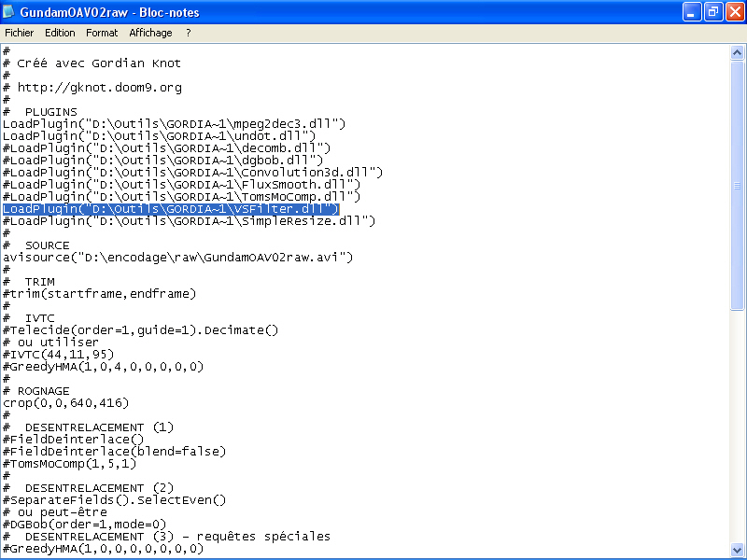Click the avisource GundamOAV02raw.avi line
The image size is (747, 560).
click(177, 258)
